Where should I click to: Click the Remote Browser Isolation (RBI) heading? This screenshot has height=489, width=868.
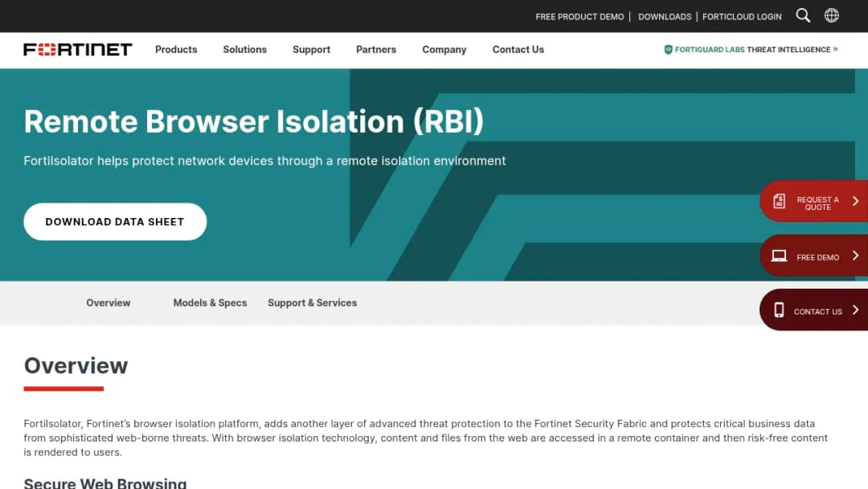pos(253,121)
